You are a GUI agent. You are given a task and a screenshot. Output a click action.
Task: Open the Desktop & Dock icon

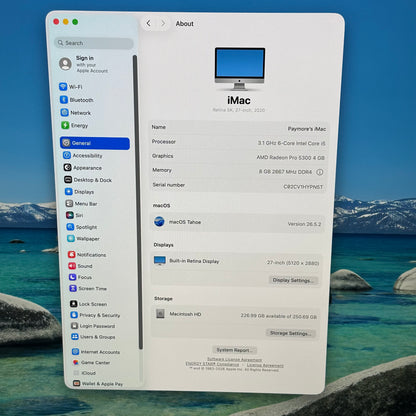click(68, 180)
